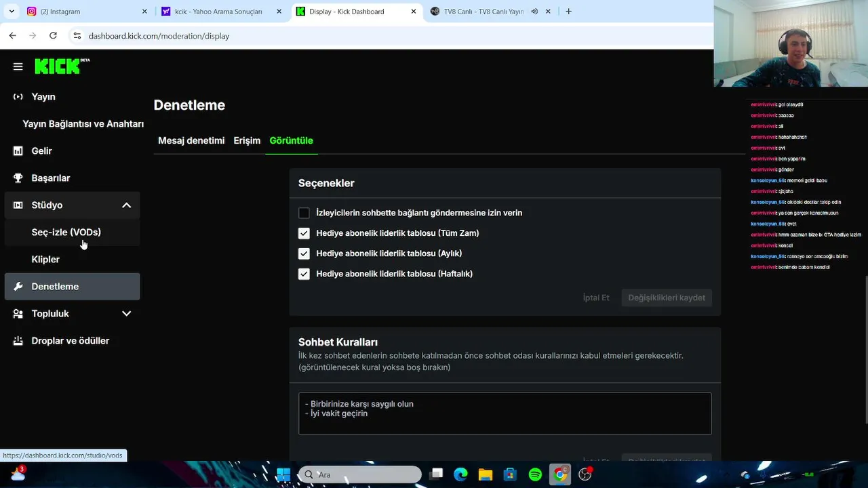
Task: Click the browser address bar URL
Action: point(159,36)
